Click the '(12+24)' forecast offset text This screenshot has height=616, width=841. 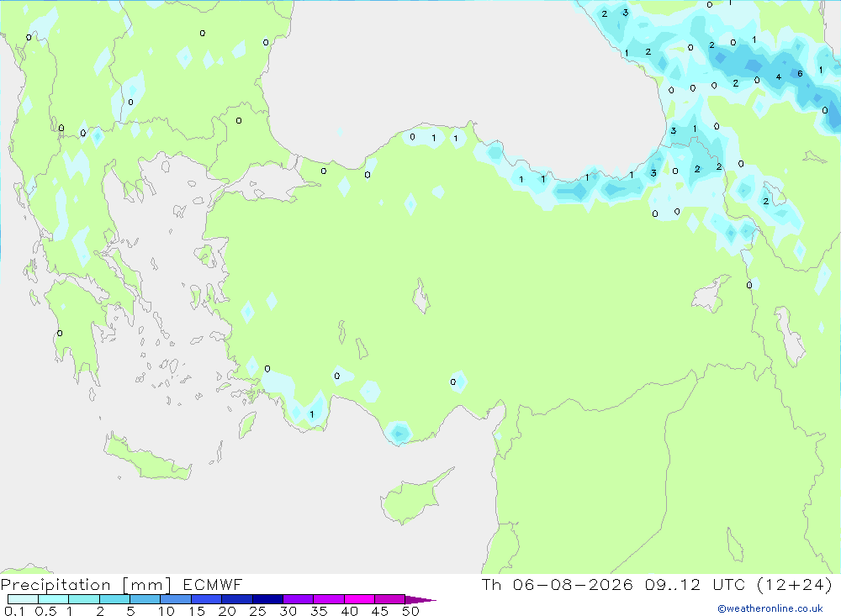pyautogui.click(x=795, y=585)
